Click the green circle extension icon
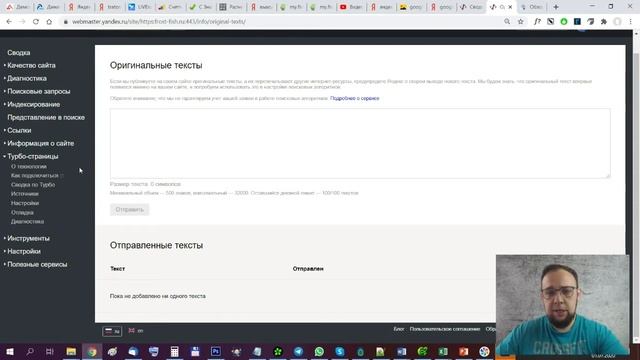The height and width of the screenshot is (360, 640). click(564, 22)
